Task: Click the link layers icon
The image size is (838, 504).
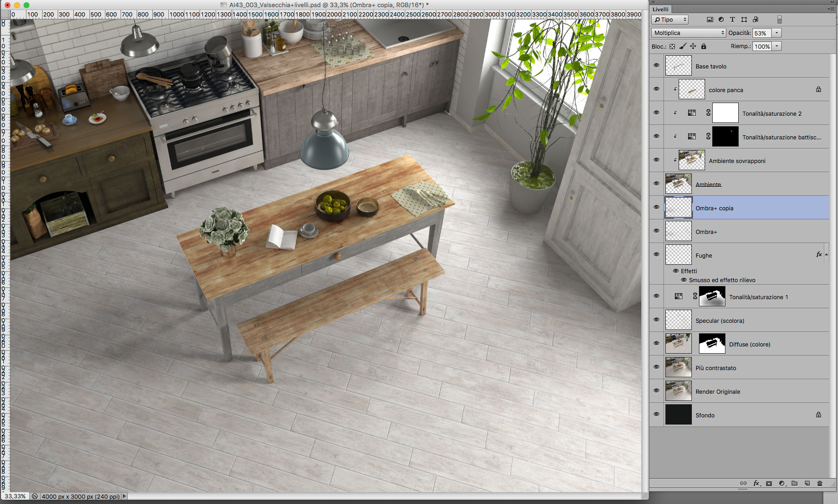Action: [x=743, y=483]
